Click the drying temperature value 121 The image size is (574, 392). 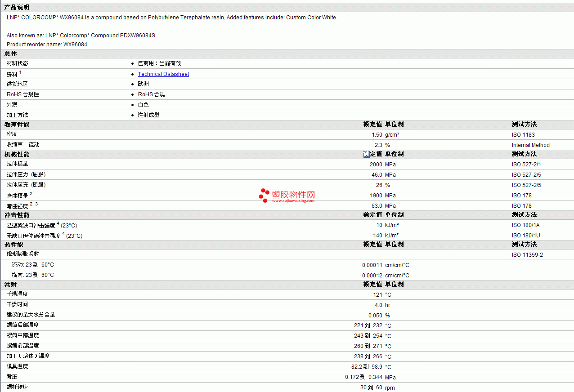tap(378, 295)
